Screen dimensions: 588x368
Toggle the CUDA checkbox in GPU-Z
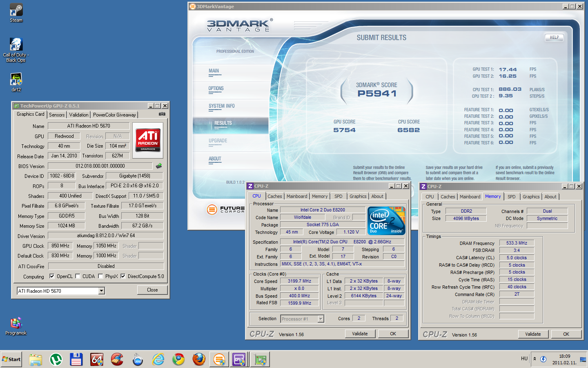[x=78, y=276]
